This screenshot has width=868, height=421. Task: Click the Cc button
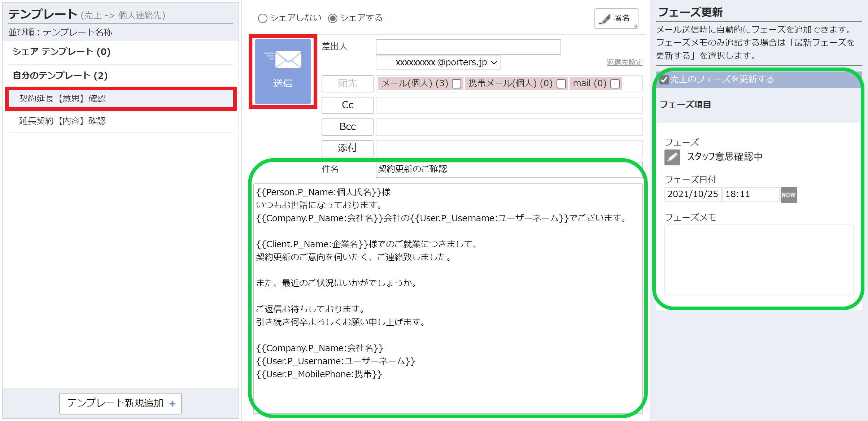point(347,105)
